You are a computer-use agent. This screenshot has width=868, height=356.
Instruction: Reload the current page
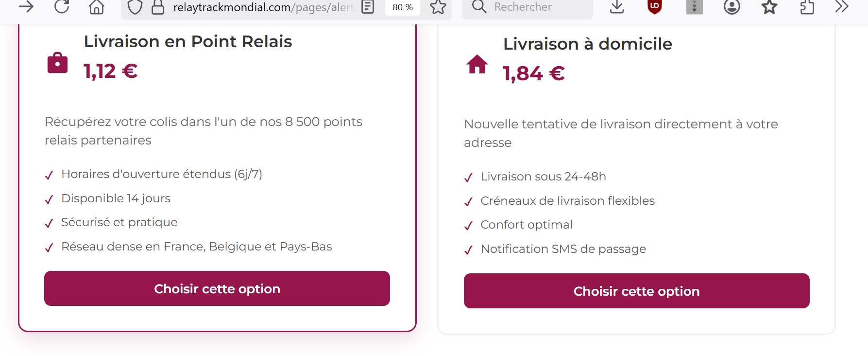coord(62,7)
